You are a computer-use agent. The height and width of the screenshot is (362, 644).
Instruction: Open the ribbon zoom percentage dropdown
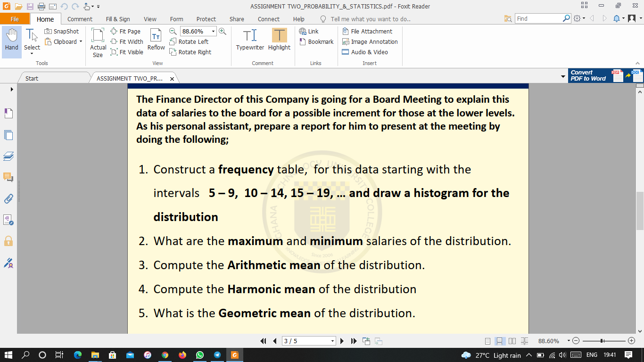214,31
